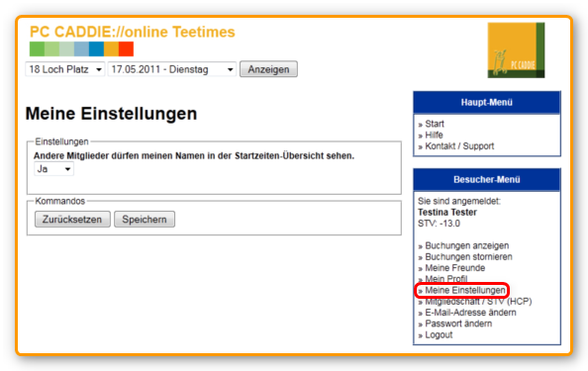Open Kontakt / Support link
588x371 pixels.
(459, 146)
